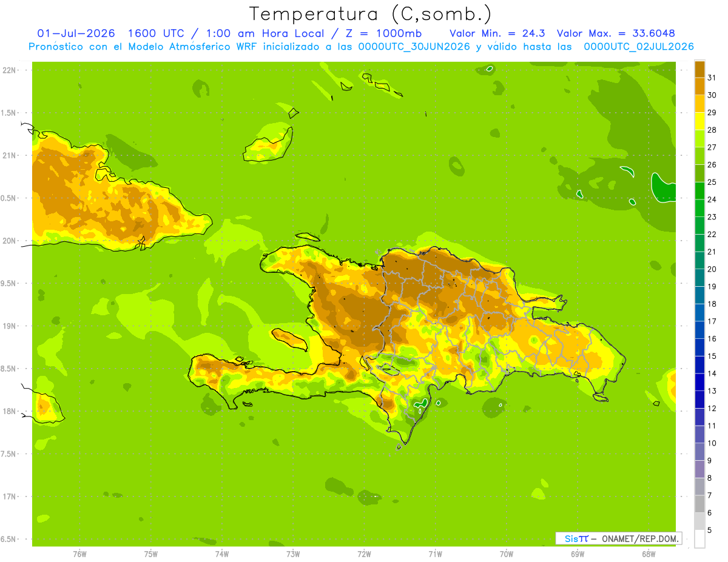The width and height of the screenshot is (728, 562).
Task: Click the "69W" longitude axis label
Action: pos(578,554)
